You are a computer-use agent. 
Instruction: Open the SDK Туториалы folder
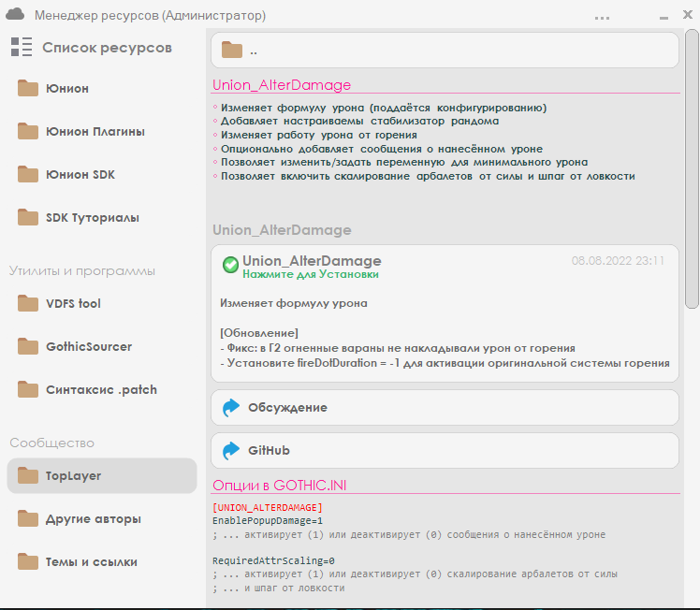coord(102,218)
